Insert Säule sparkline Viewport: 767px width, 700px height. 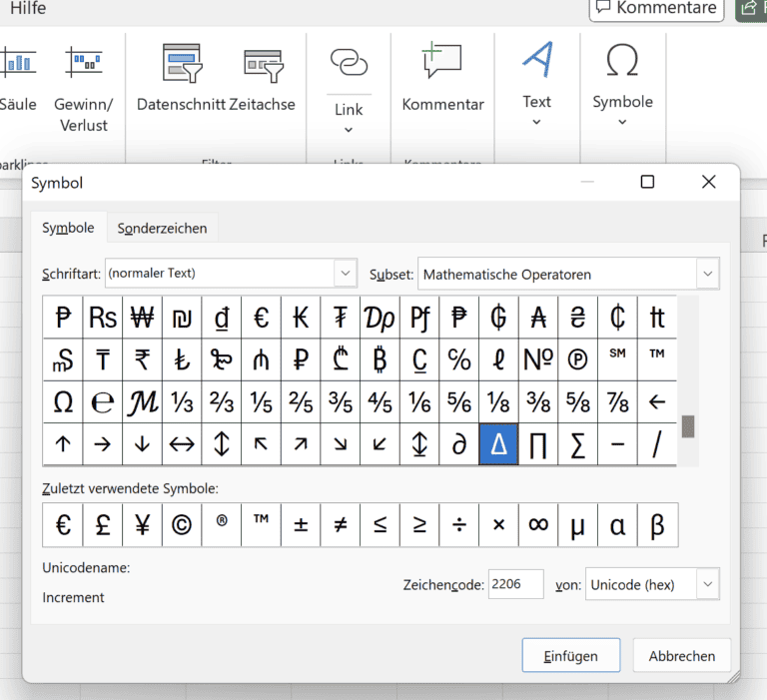[18, 78]
